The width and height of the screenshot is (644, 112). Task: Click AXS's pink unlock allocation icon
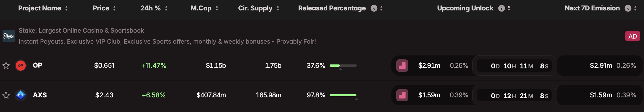pyautogui.click(x=402, y=95)
